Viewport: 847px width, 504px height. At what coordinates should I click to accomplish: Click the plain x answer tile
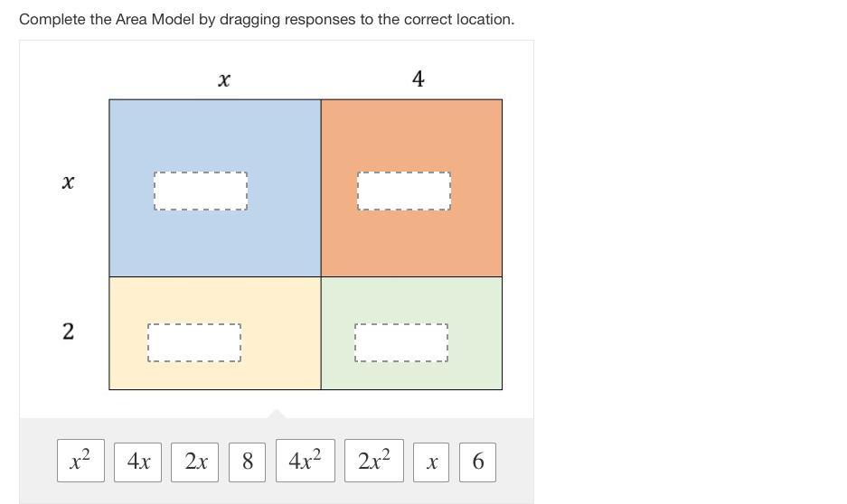432,462
